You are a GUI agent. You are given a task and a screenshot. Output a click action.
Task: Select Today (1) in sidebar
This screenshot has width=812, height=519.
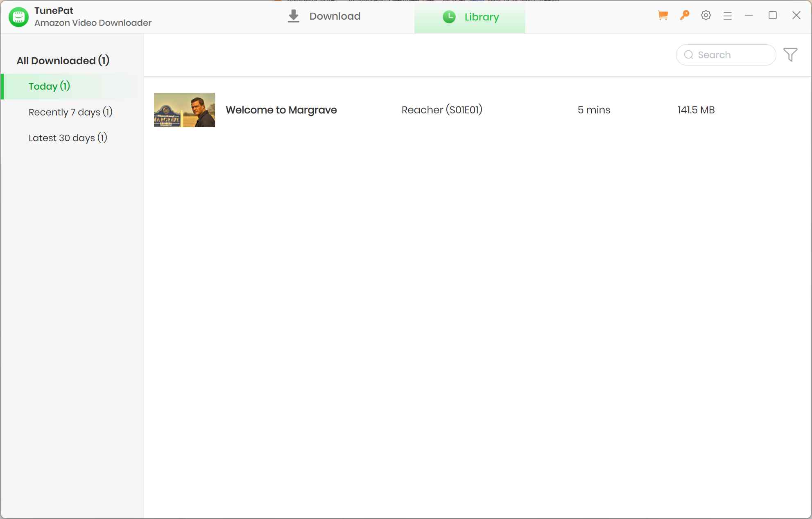49,86
